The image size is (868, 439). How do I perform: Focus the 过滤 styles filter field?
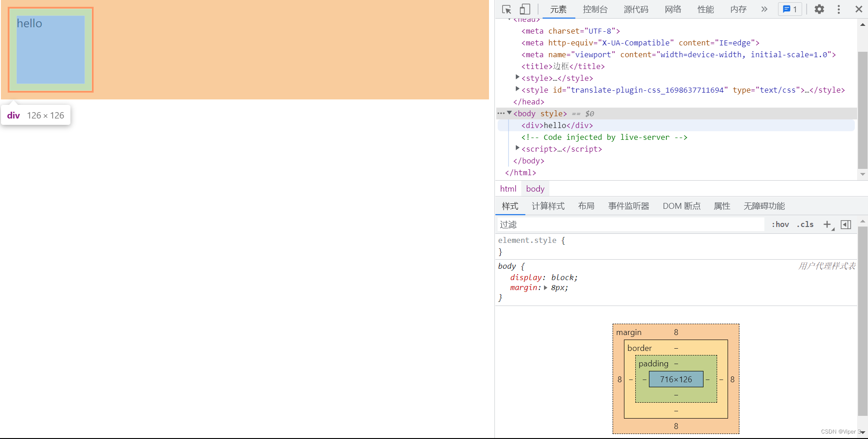(x=631, y=224)
